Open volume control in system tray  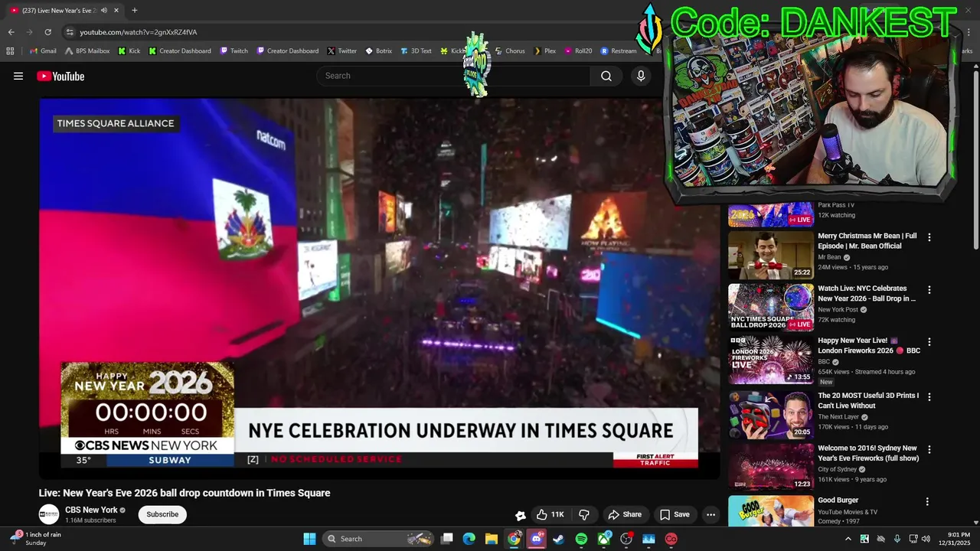[926, 539]
